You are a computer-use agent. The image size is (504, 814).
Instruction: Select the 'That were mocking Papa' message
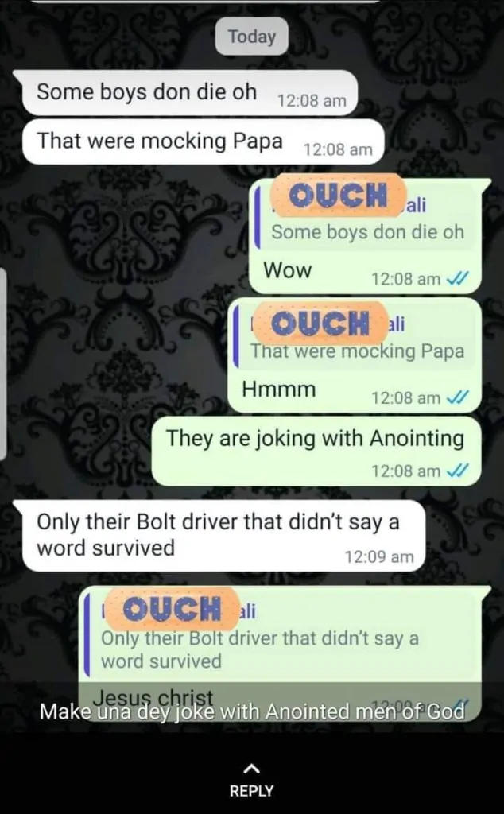click(x=203, y=141)
